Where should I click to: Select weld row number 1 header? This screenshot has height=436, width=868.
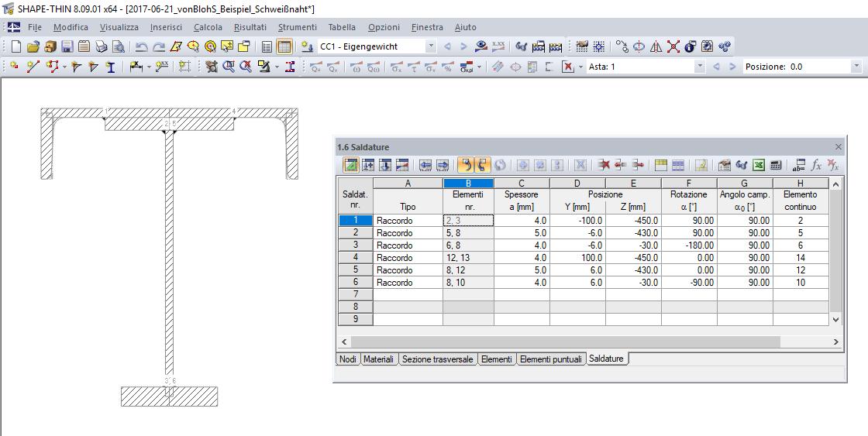point(356,220)
